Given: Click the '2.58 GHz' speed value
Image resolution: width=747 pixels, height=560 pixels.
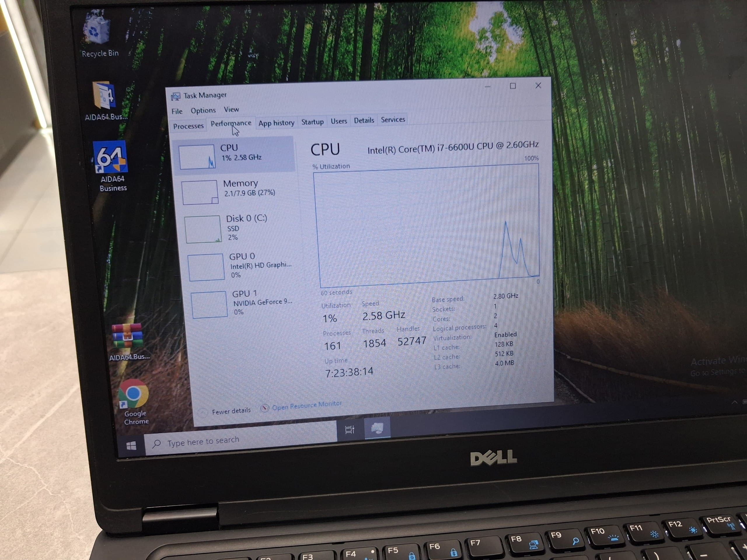Looking at the screenshot, I should point(383,316).
